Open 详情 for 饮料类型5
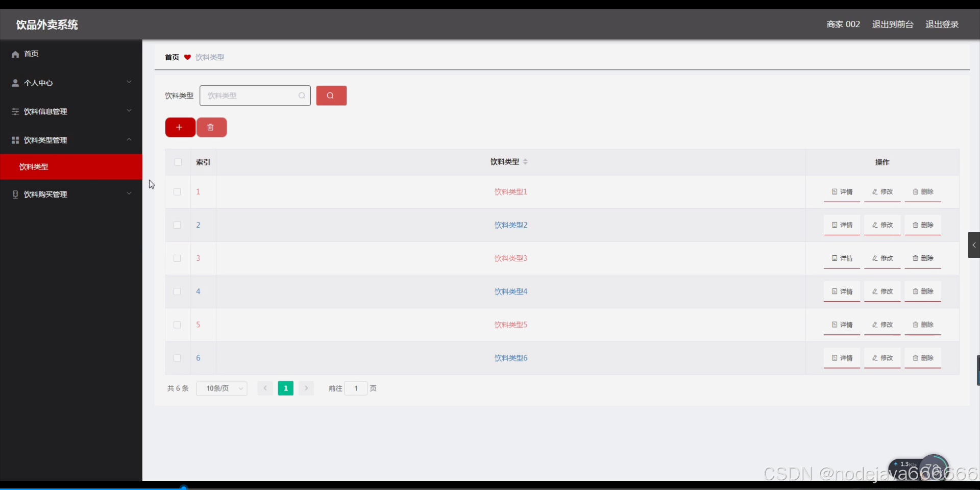 (x=842, y=325)
